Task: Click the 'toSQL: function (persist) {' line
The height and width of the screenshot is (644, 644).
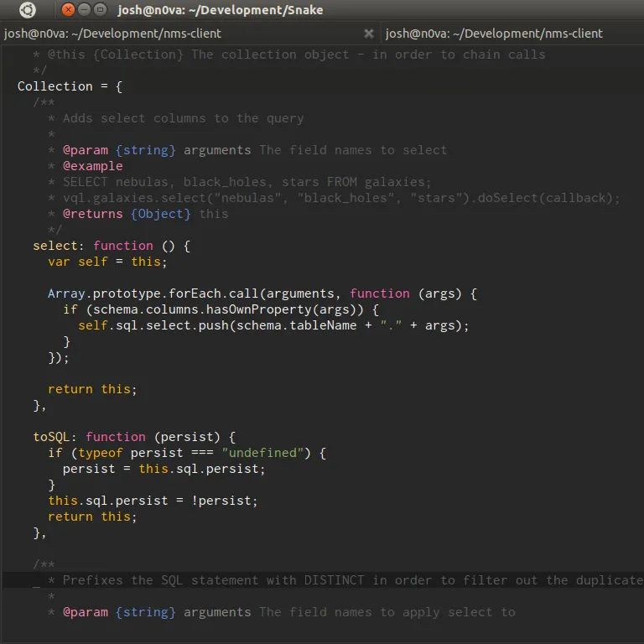Action: [x=134, y=437]
